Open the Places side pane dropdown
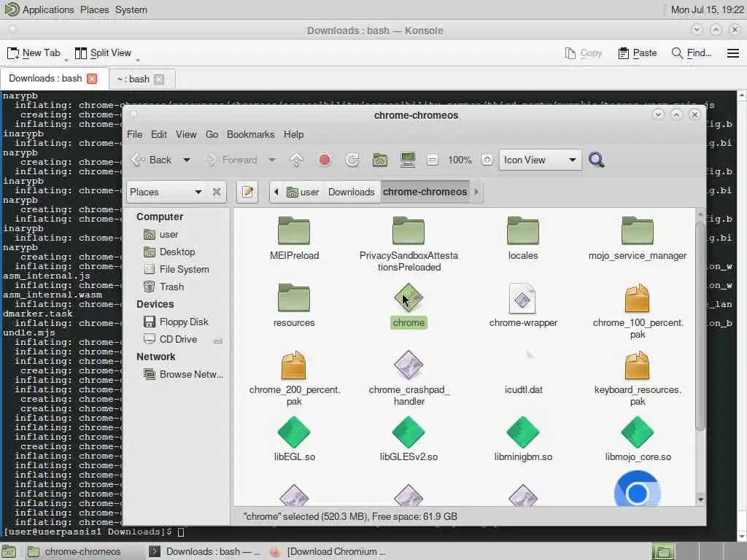 point(166,192)
